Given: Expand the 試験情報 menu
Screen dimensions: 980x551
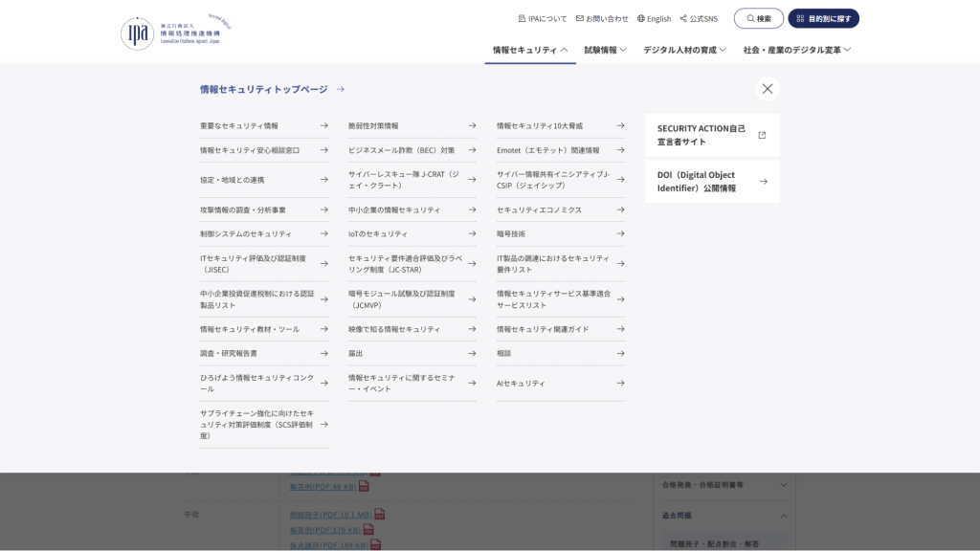Looking at the screenshot, I should (x=605, y=50).
